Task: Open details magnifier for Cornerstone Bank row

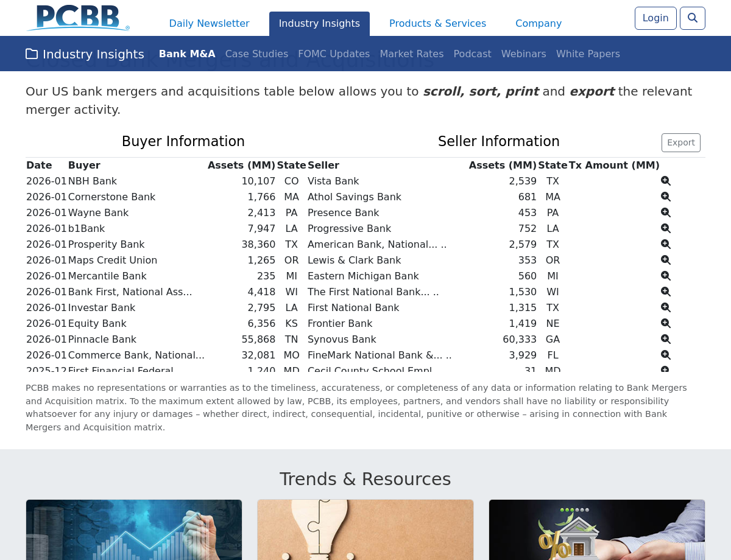Action: point(665,197)
